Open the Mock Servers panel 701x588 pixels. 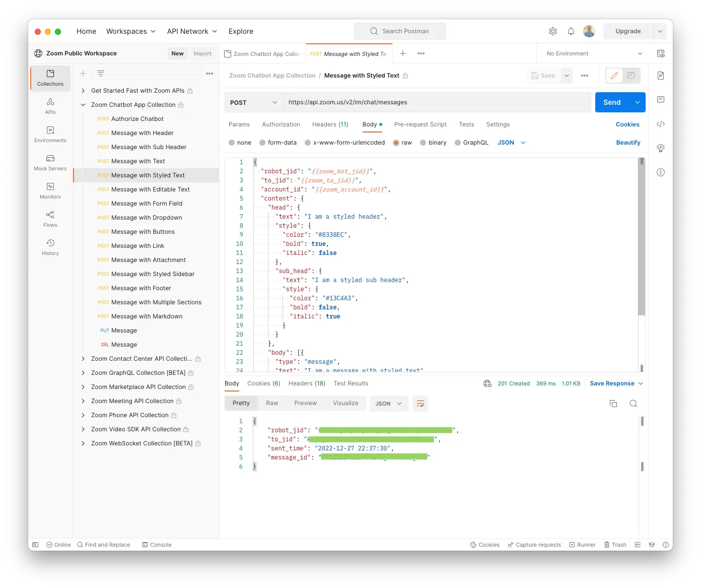50,162
